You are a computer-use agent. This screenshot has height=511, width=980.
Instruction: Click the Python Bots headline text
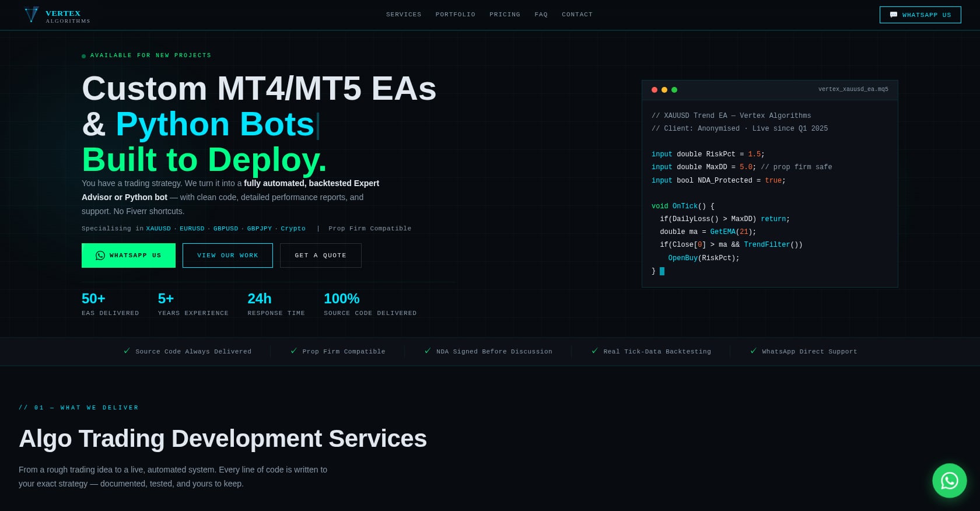click(x=215, y=124)
